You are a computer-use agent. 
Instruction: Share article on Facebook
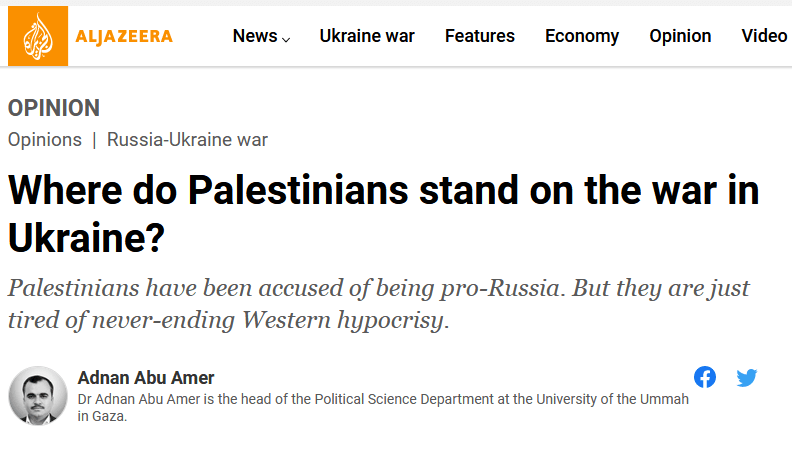705,377
